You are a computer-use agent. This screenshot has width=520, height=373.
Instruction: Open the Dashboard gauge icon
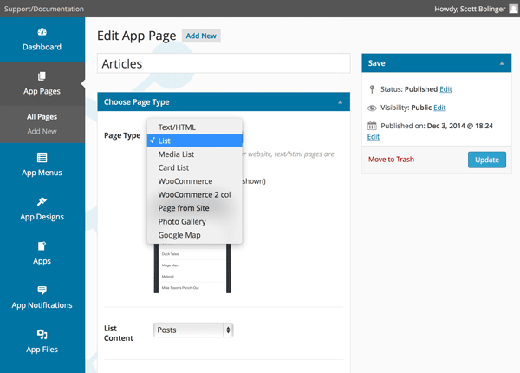point(42,32)
